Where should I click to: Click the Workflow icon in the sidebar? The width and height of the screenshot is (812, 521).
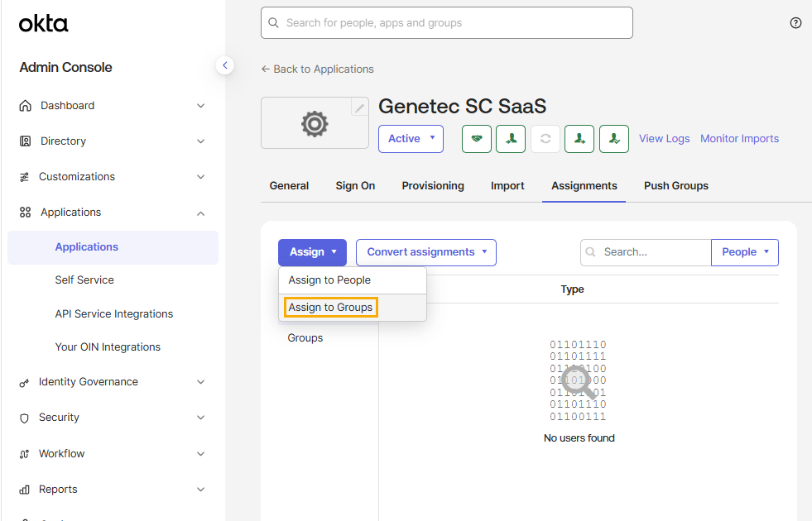coord(24,454)
